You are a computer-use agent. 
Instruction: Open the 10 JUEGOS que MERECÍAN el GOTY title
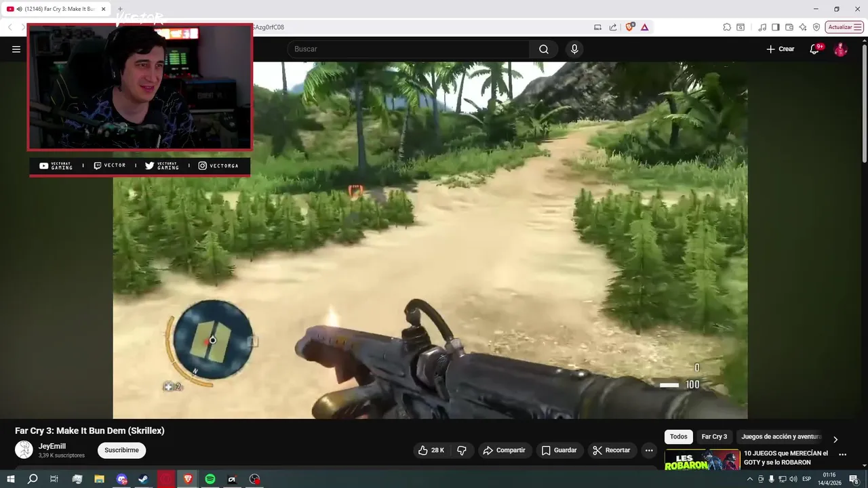click(x=786, y=457)
